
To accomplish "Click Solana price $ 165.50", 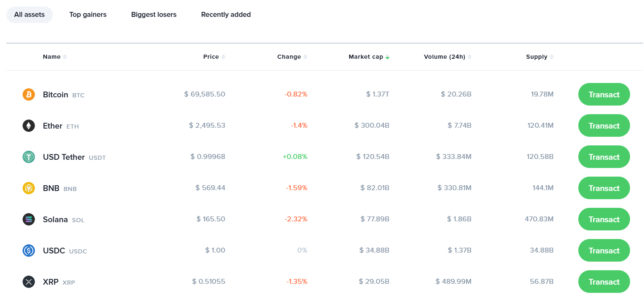I will point(211,219).
